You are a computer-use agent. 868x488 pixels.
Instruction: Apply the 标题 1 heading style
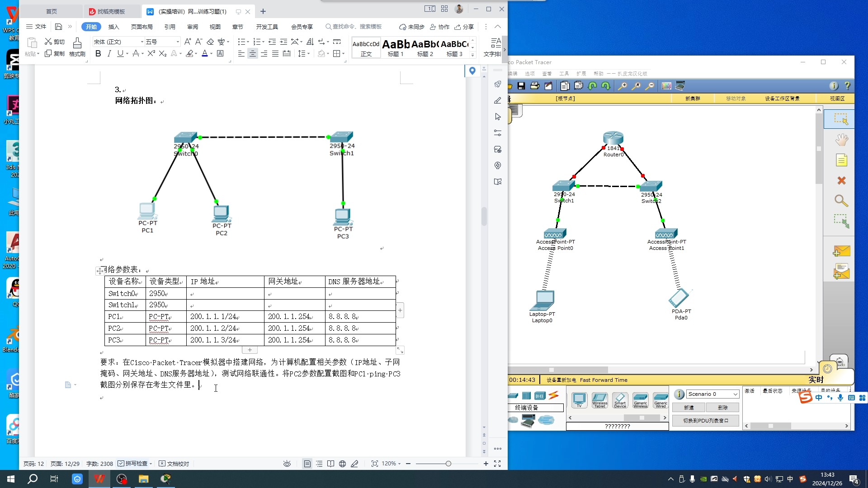coord(396,47)
